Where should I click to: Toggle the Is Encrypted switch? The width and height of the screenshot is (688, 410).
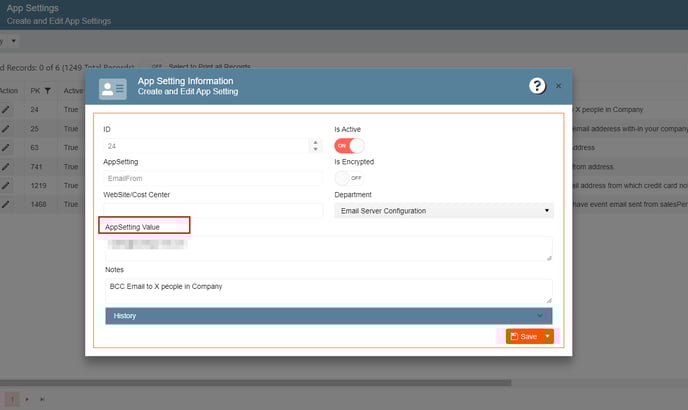click(349, 178)
